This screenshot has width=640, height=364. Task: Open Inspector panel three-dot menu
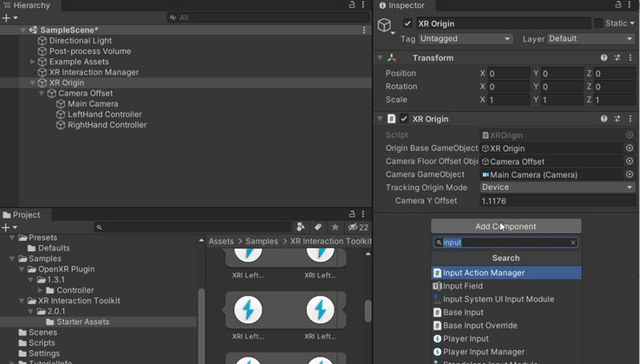tap(630, 5)
